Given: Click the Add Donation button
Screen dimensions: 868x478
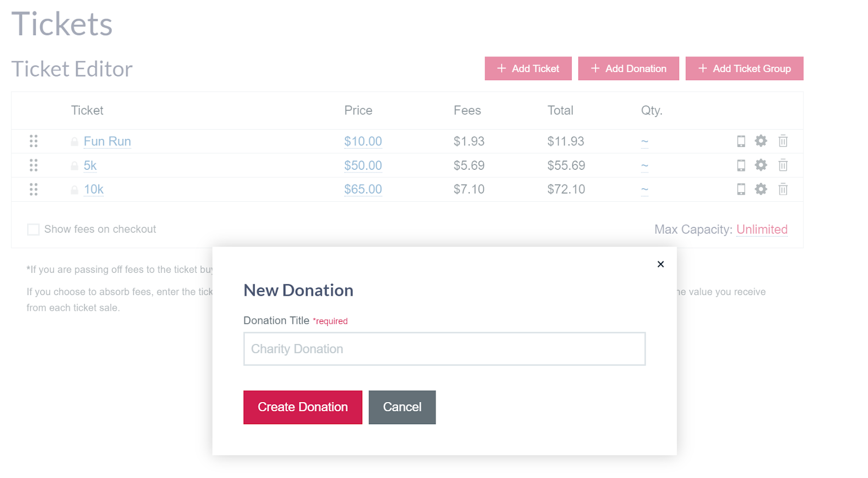Looking at the screenshot, I should 628,68.
